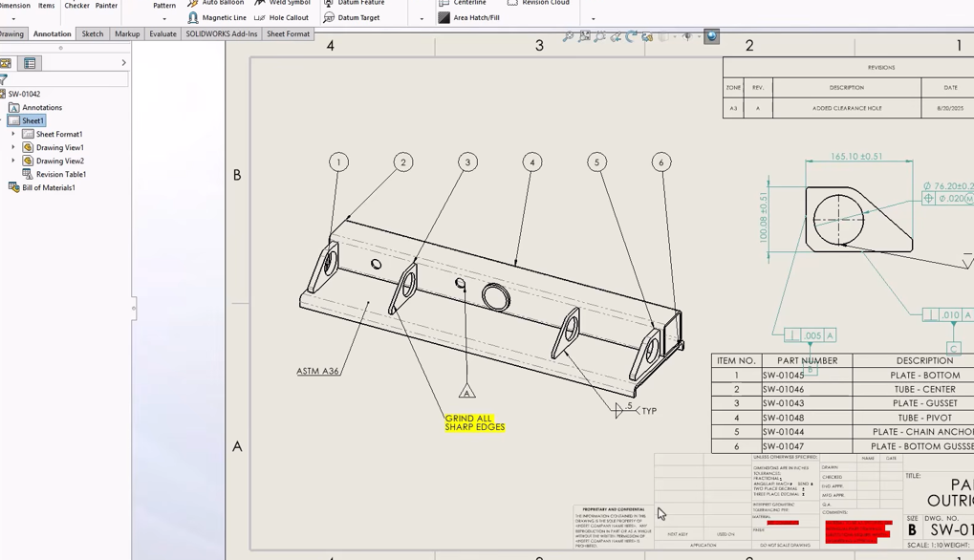Click the Auto Balloon tool
The width and height of the screenshot is (974, 560).
point(216,3)
